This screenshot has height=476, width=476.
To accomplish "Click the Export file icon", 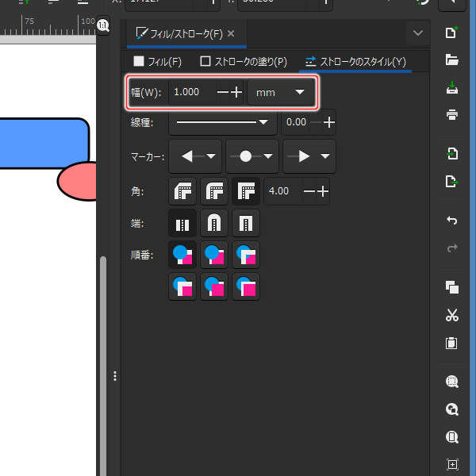I will click(x=451, y=181).
